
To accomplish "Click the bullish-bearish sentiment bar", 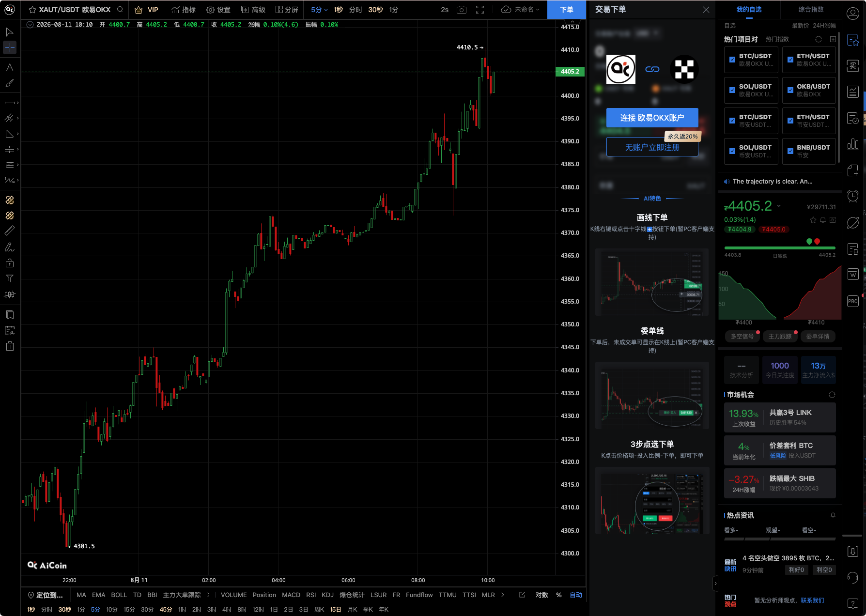I will pyautogui.click(x=780, y=539).
